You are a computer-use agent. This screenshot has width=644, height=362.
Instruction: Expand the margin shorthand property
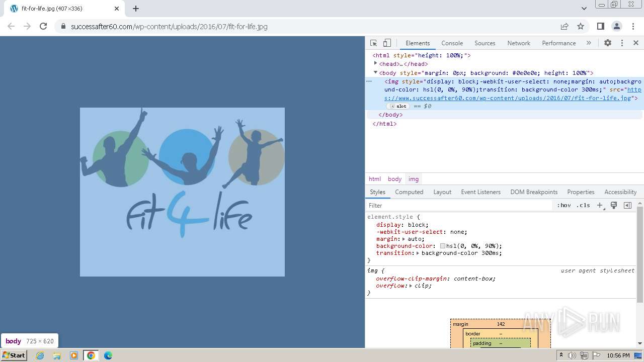pos(404,239)
